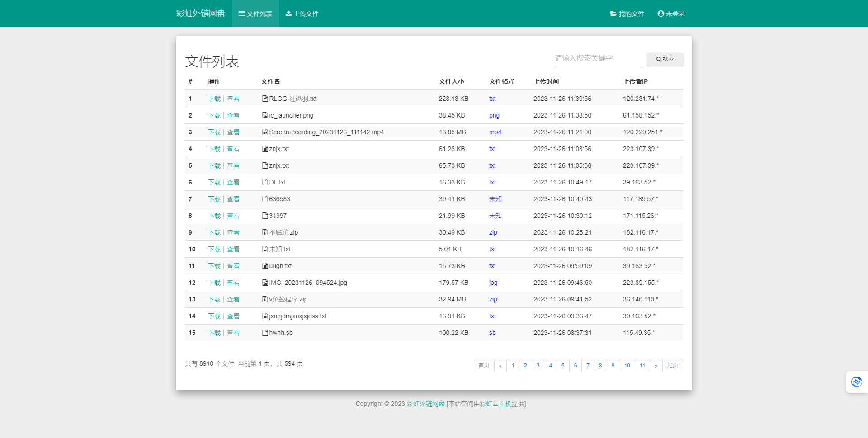
Task: Download DL.txt via 下载 link
Action: 214,182
